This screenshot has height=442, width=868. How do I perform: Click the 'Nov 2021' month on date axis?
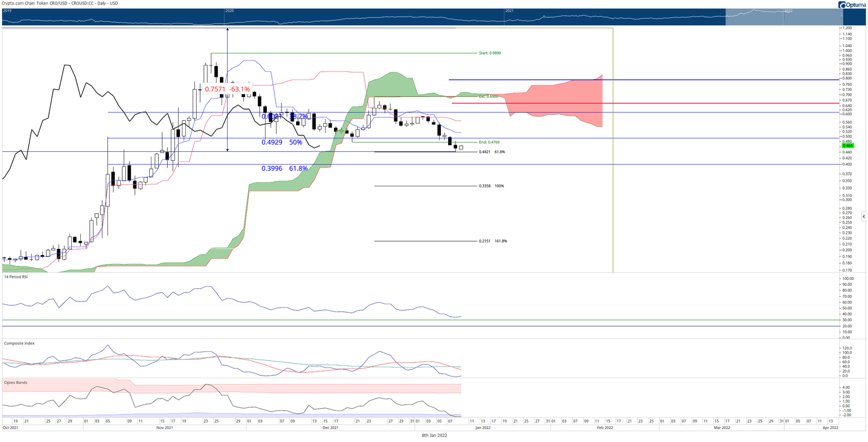[x=165, y=428]
